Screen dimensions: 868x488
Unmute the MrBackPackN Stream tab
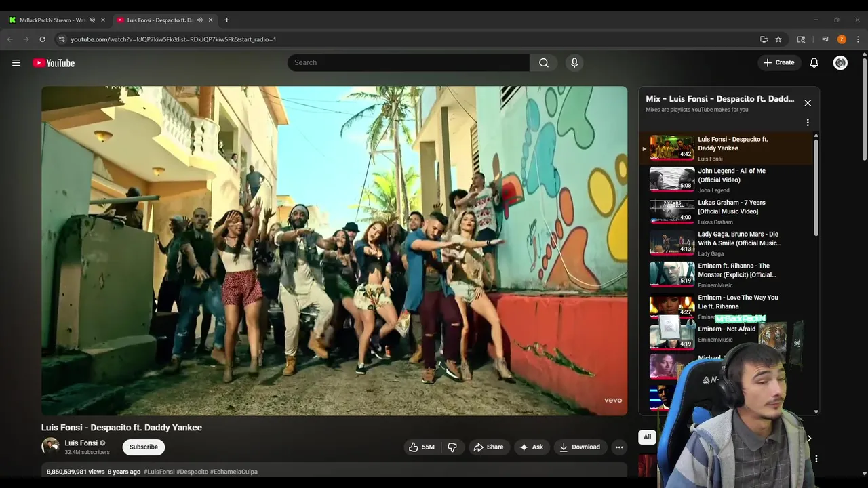click(92, 20)
